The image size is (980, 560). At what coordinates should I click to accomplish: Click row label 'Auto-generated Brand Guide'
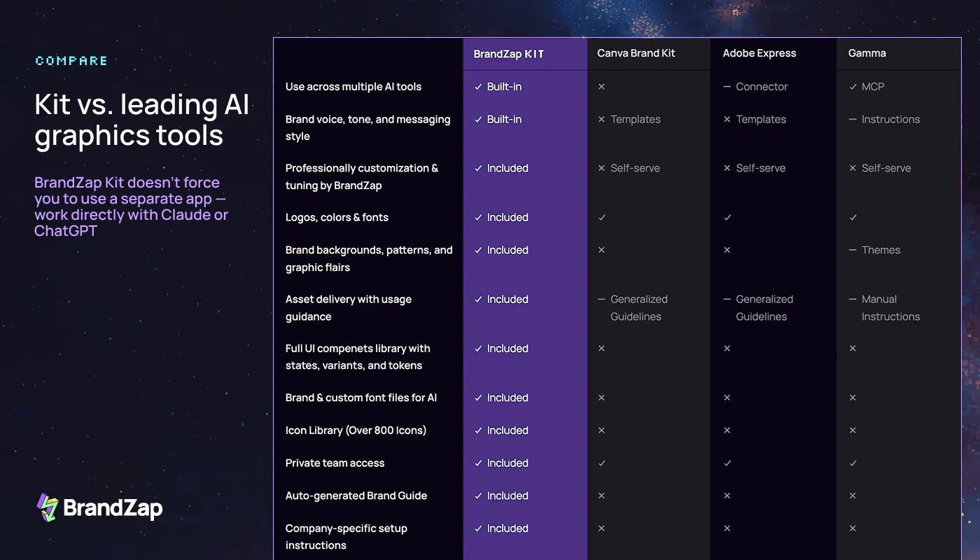tap(356, 496)
